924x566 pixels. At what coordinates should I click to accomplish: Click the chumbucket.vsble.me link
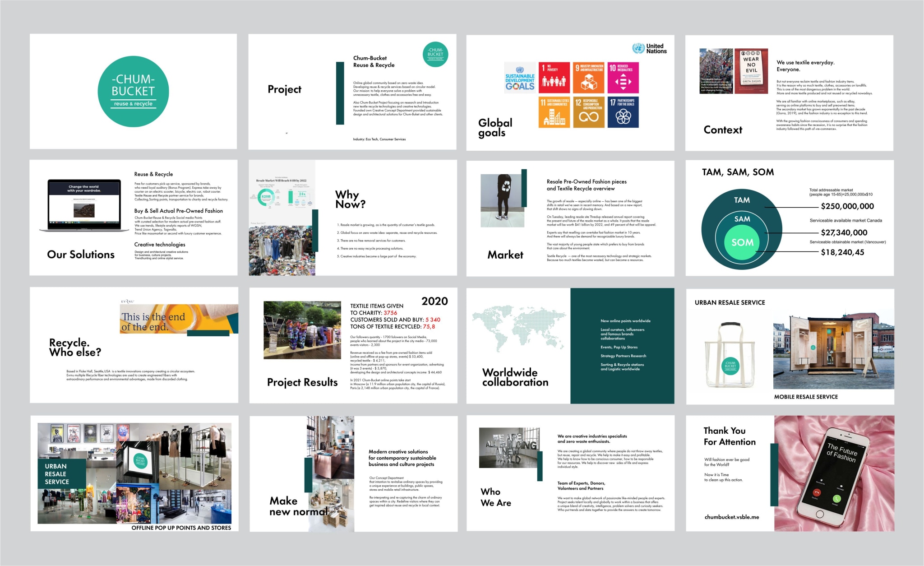[731, 517]
